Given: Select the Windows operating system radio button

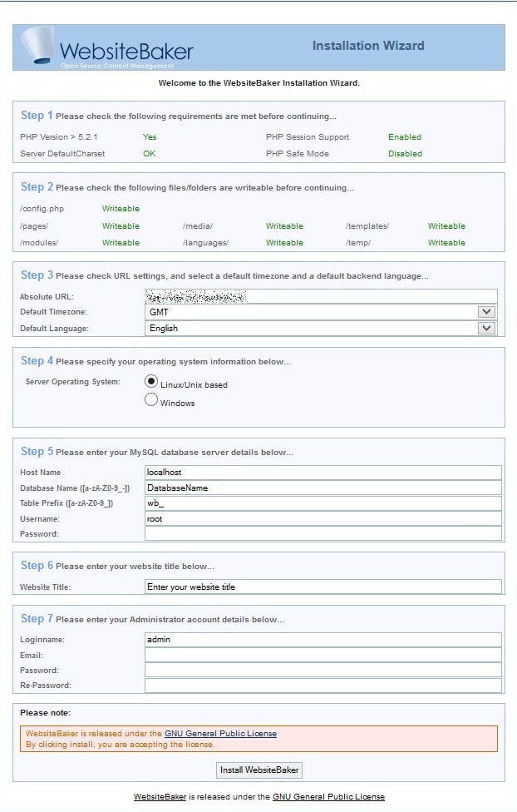Looking at the screenshot, I should [151, 399].
